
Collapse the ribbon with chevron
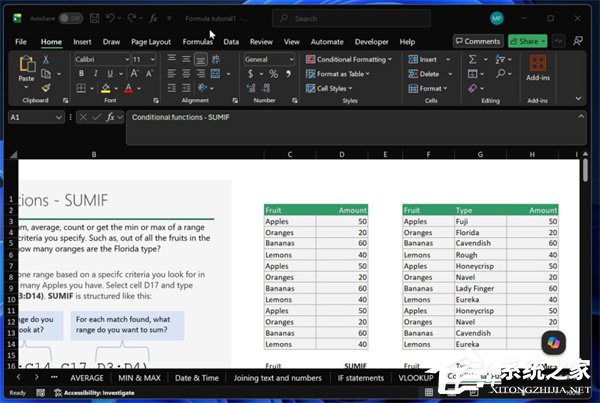tap(578, 99)
